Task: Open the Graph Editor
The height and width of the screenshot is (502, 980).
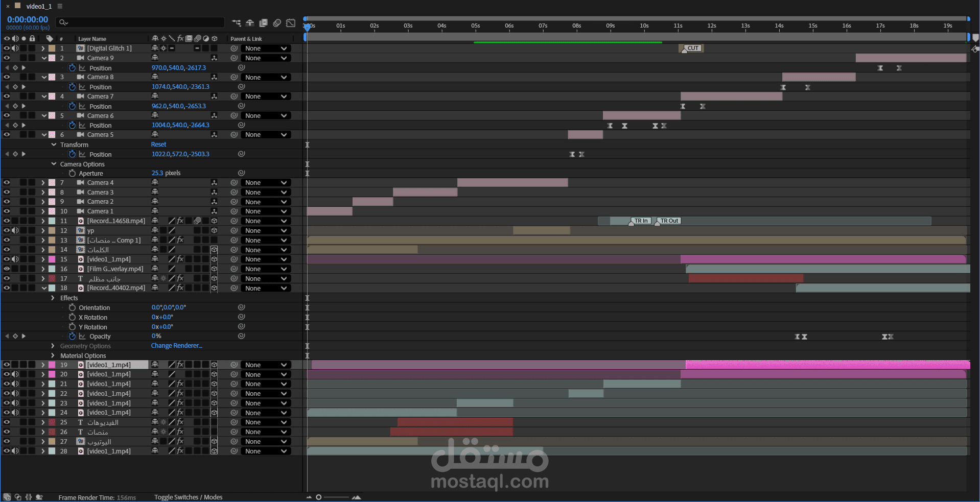Action: [x=291, y=23]
